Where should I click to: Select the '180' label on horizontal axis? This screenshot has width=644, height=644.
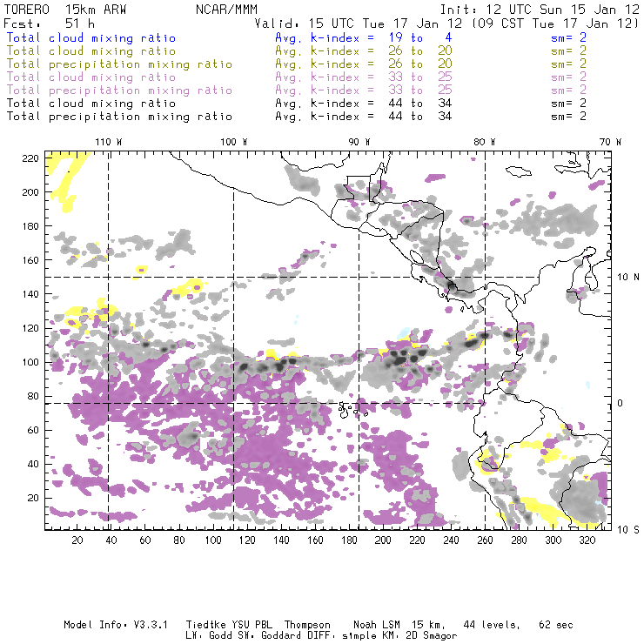point(349,540)
